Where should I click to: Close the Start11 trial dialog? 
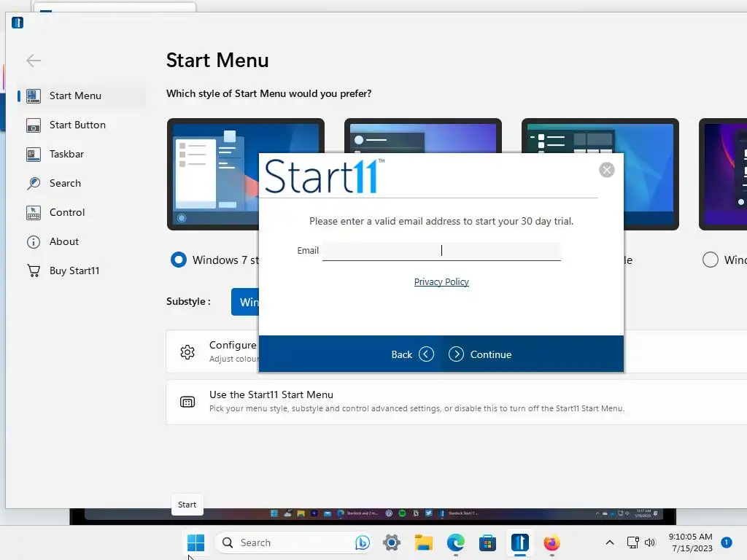[x=606, y=170]
